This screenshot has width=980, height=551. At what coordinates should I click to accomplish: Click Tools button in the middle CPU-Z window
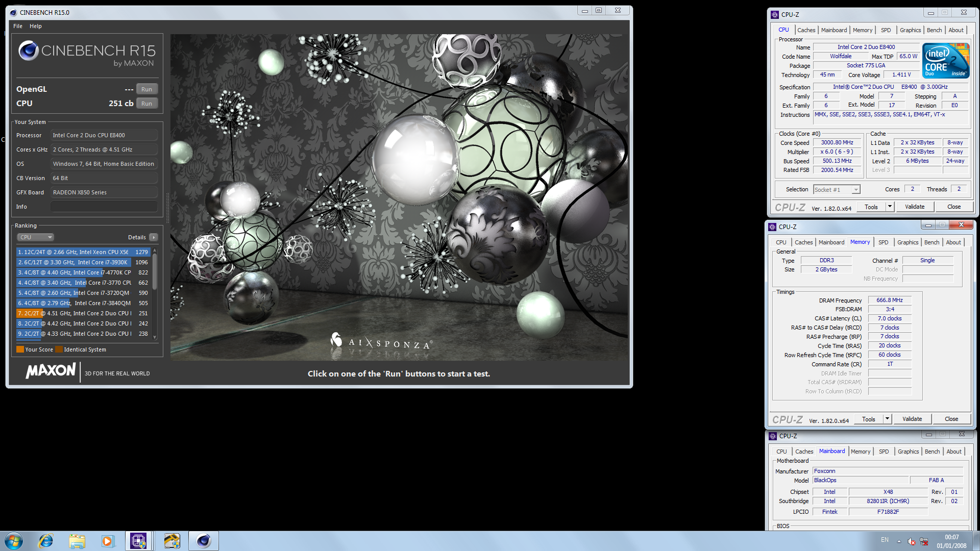[x=869, y=419]
